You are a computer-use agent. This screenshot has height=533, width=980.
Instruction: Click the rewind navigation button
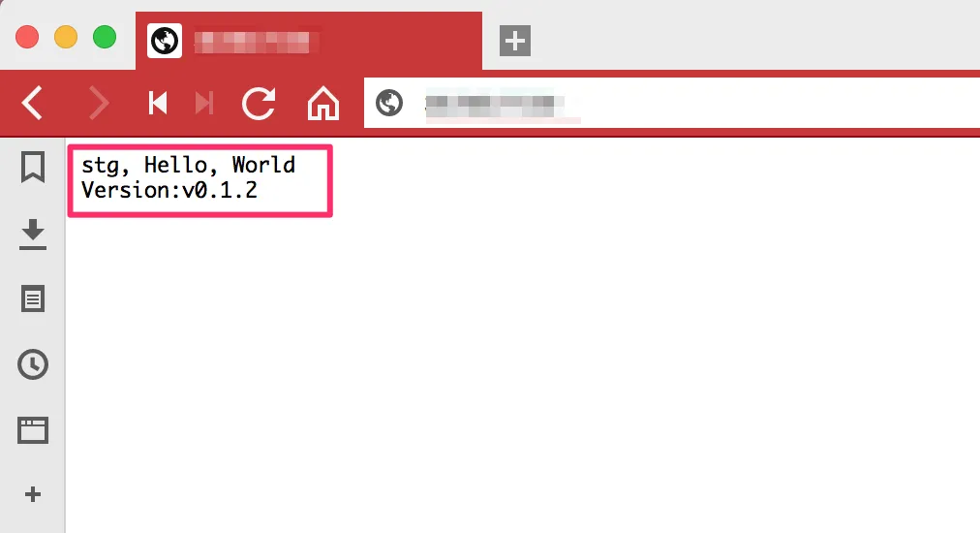coord(158,104)
